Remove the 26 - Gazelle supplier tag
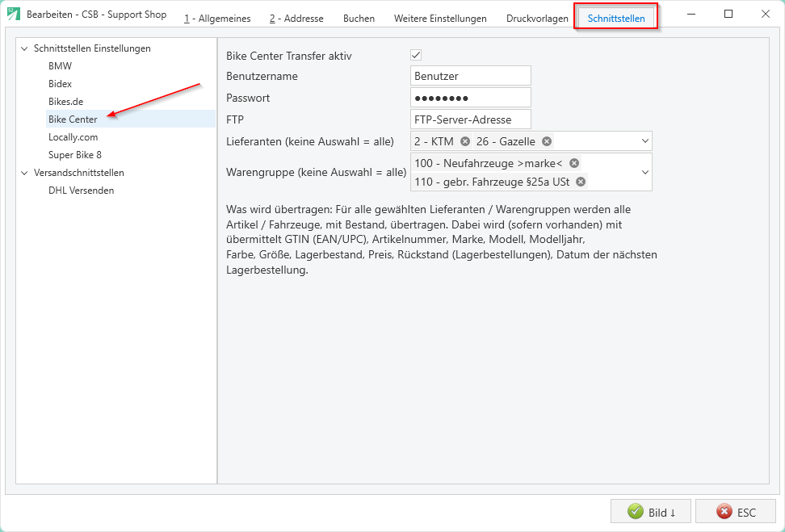 547,141
